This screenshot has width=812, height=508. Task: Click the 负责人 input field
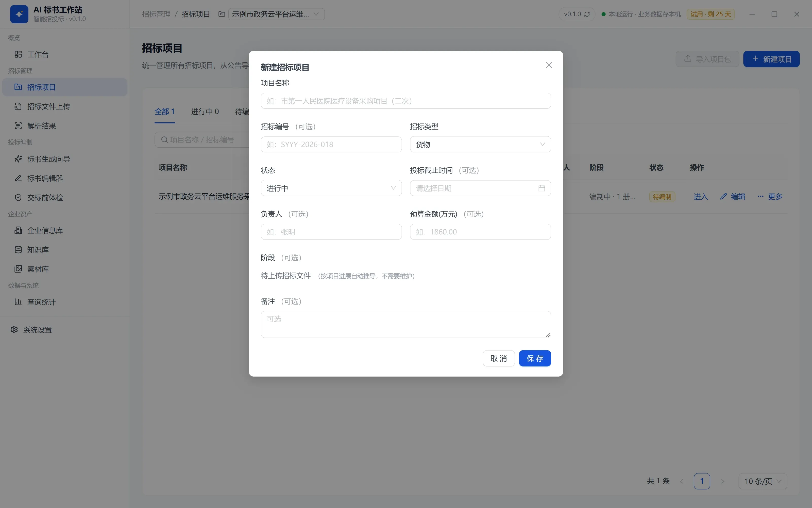331,232
